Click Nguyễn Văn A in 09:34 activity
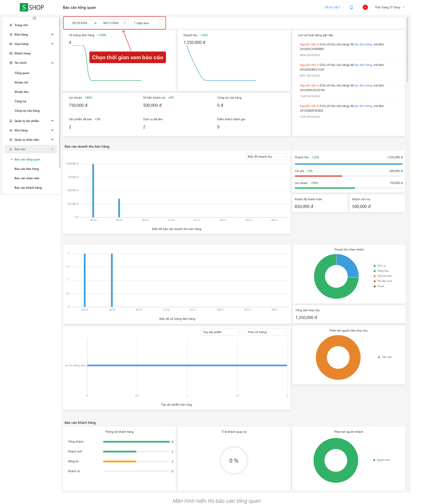Viewport: 422px width, 504px height. (x=309, y=44)
